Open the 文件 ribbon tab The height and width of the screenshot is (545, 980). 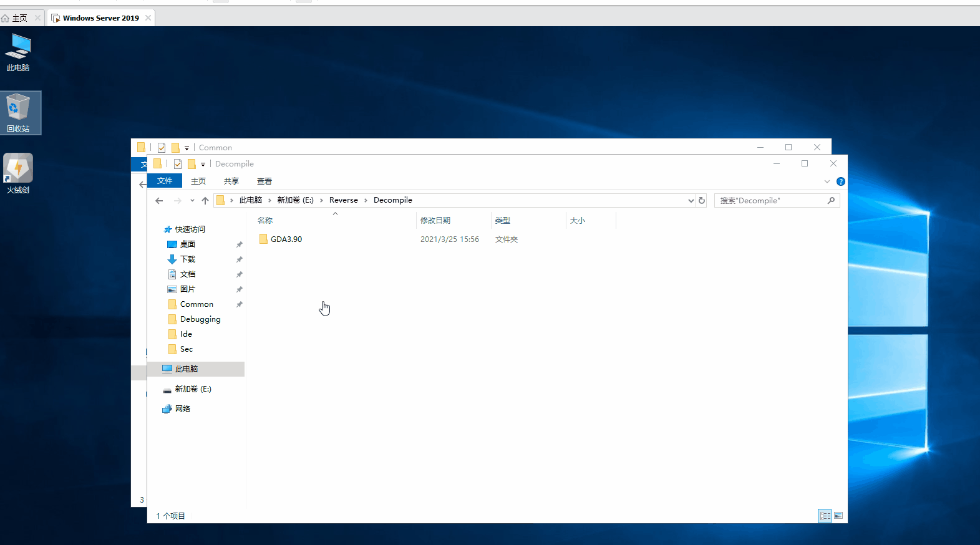(165, 181)
